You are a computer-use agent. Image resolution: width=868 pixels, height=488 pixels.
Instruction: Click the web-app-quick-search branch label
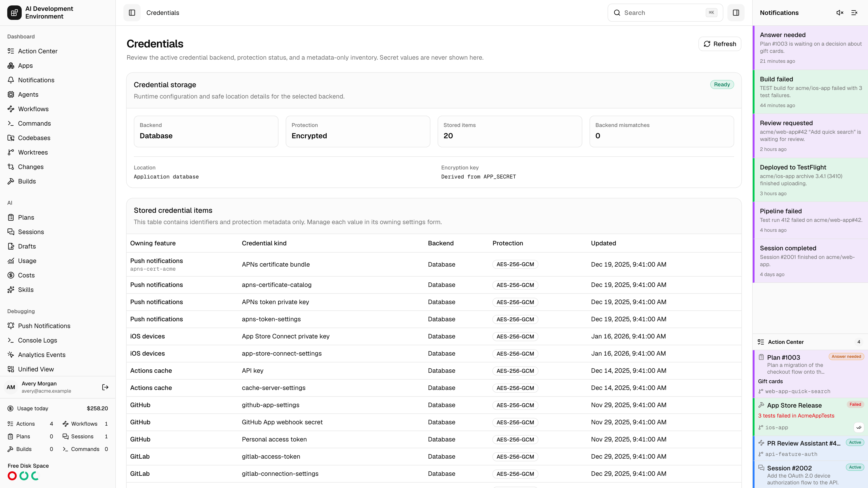[x=797, y=392]
